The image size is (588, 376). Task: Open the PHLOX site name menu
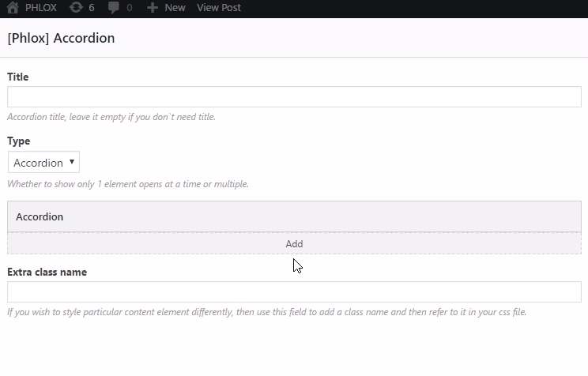coord(41,7)
